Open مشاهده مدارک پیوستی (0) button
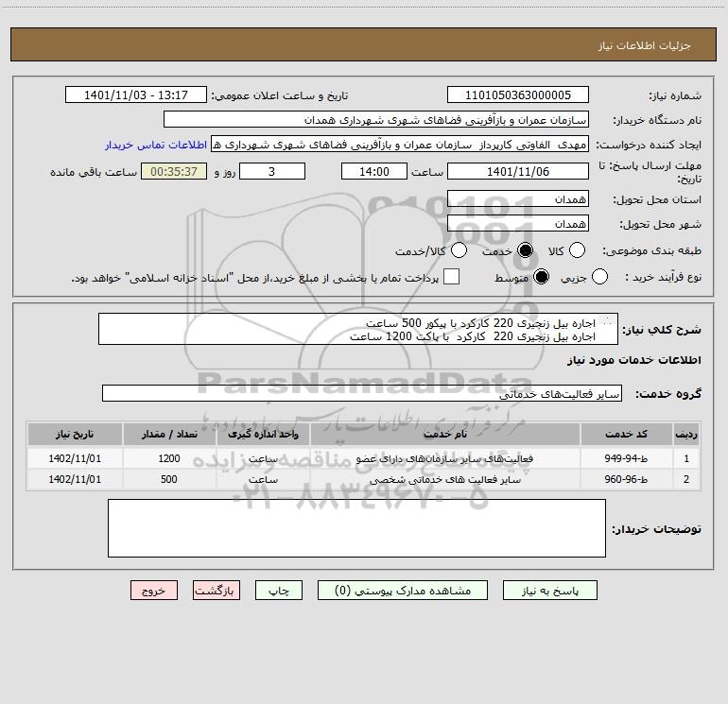Viewport: 728px width, 704px height. [x=403, y=591]
